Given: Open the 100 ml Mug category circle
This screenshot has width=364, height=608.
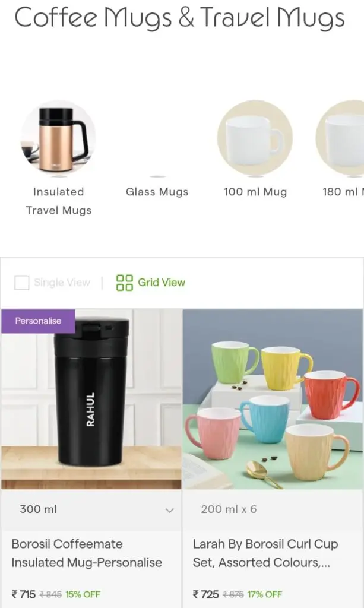Looking at the screenshot, I should point(255,138).
